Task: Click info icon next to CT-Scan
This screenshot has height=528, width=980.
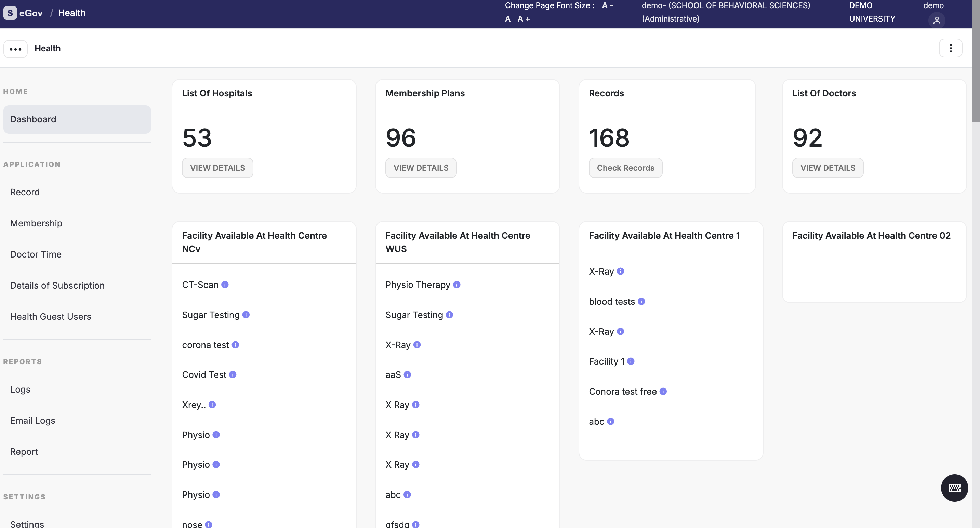Action: point(225,285)
